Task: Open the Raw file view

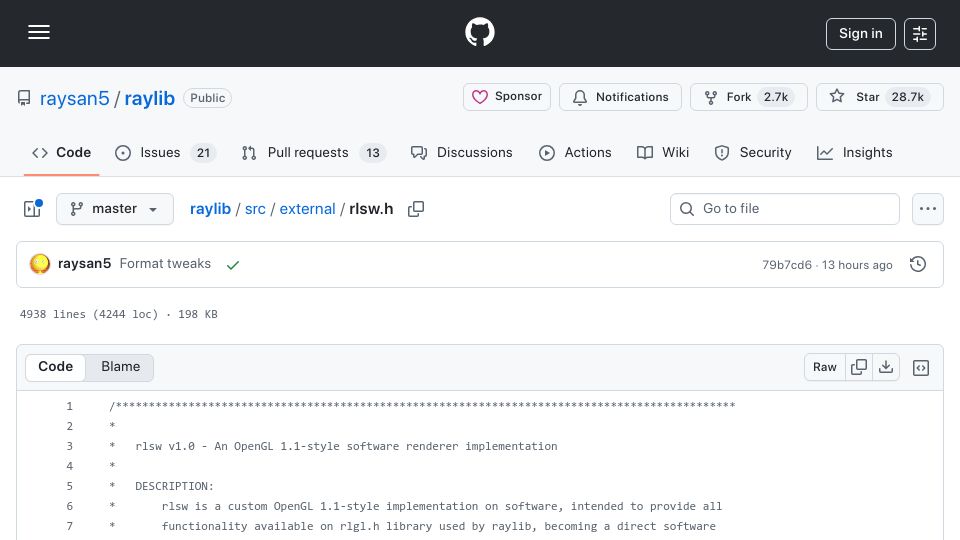Action: click(825, 367)
